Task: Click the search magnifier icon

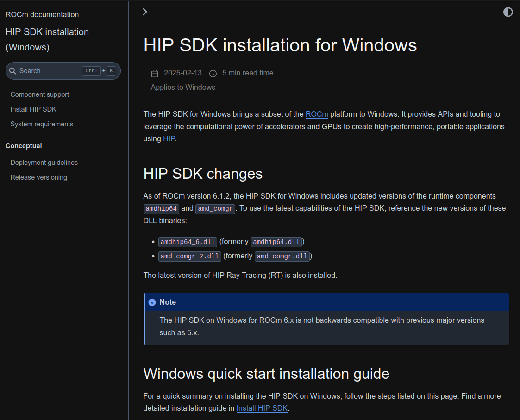Action: coord(13,71)
